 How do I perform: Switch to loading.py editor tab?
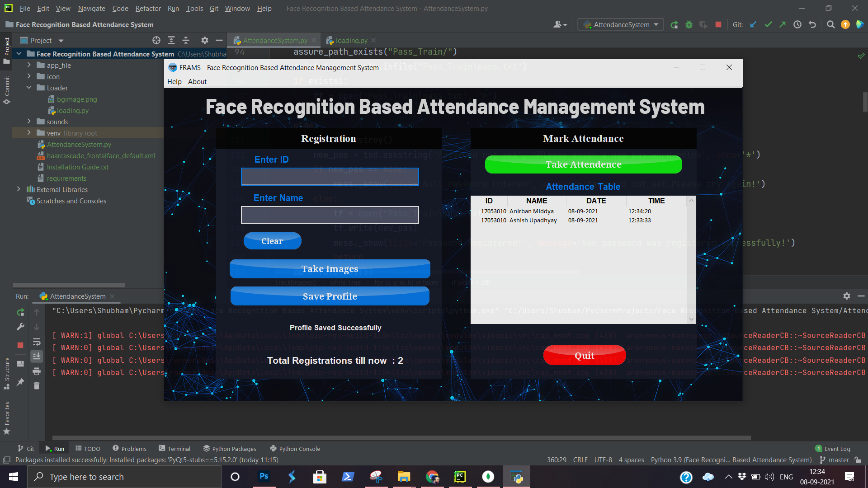tap(351, 41)
